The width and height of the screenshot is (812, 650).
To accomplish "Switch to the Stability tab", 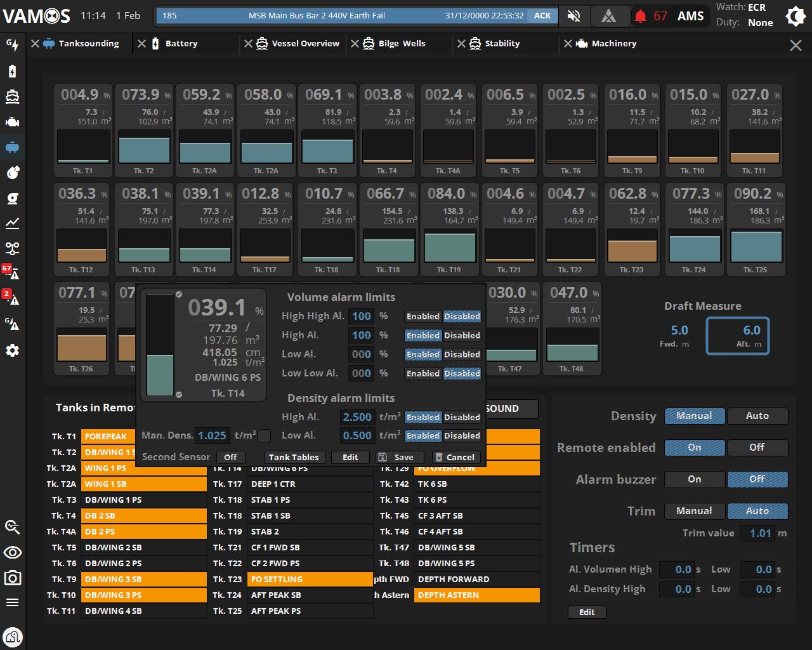I will [502, 43].
